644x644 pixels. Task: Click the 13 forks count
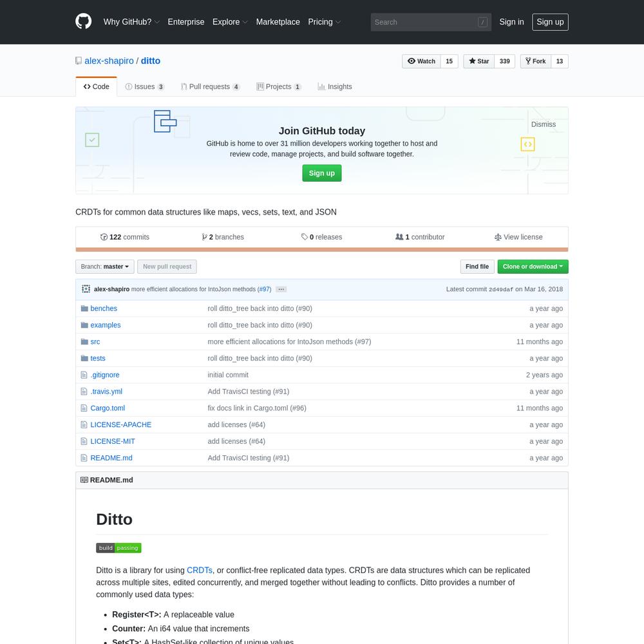tap(560, 61)
